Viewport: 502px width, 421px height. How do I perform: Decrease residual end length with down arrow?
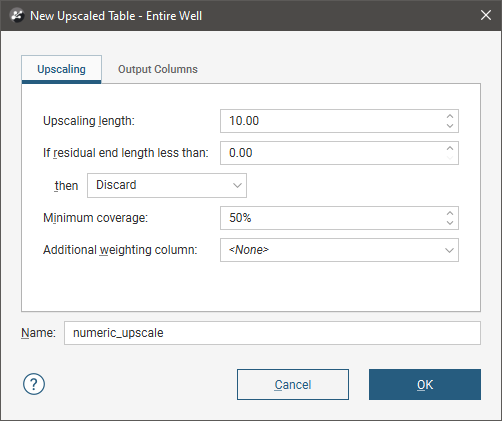pos(450,158)
